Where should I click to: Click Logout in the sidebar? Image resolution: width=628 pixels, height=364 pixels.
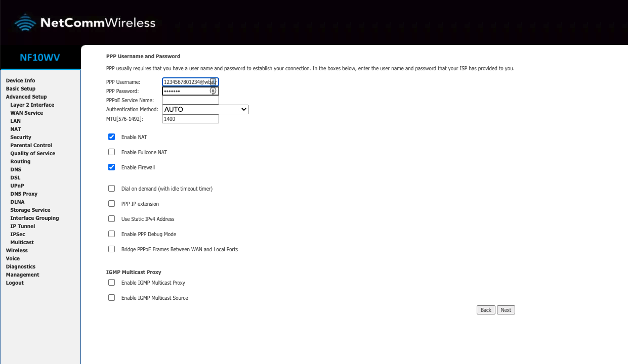pyautogui.click(x=15, y=283)
